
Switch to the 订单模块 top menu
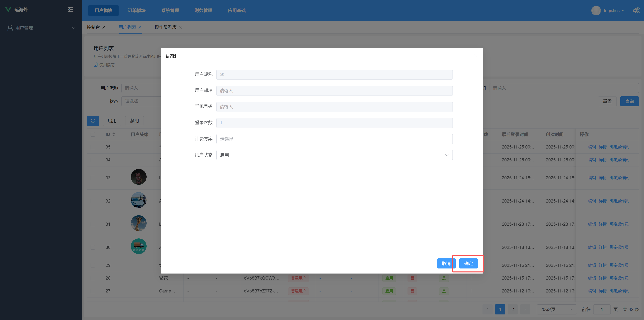click(137, 11)
